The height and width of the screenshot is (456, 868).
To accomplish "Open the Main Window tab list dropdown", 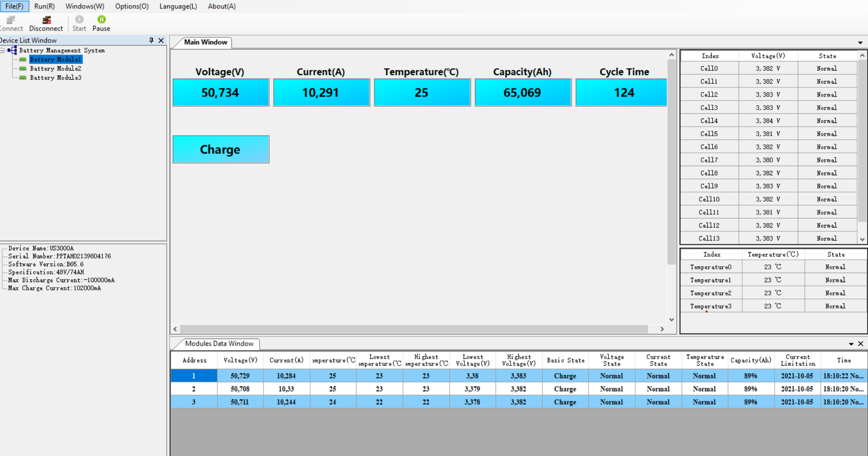I will point(860,43).
